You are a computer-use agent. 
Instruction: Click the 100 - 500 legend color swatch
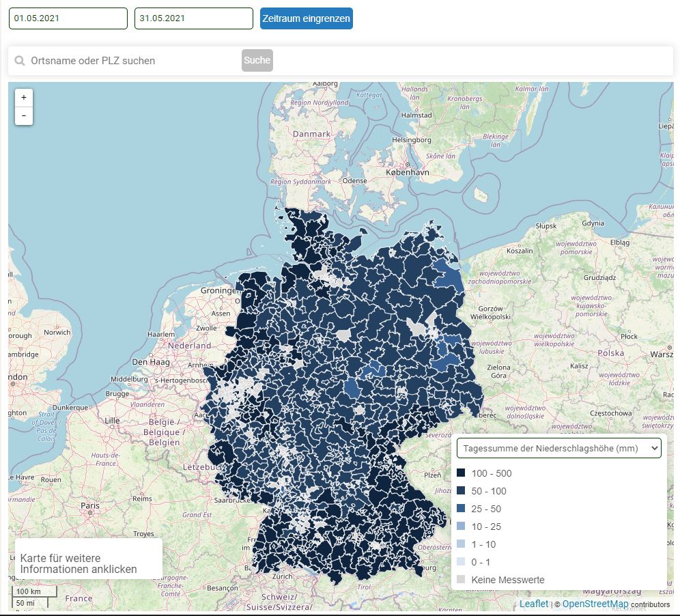click(x=461, y=473)
